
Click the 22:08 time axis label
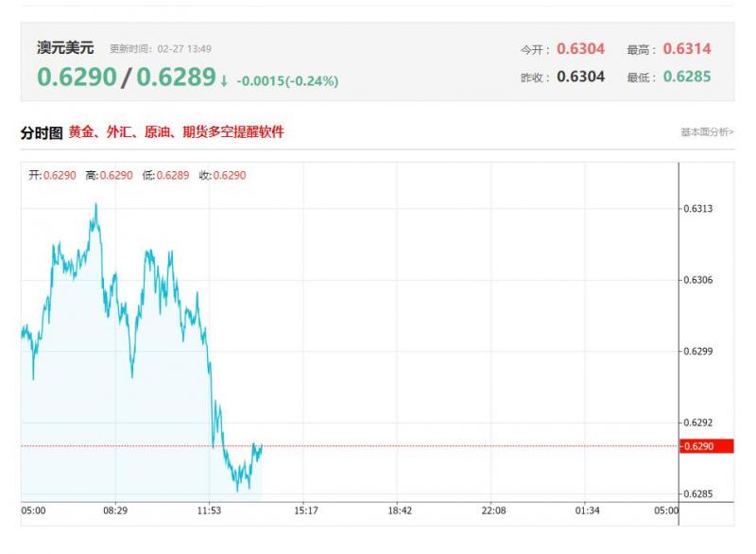(x=494, y=511)
